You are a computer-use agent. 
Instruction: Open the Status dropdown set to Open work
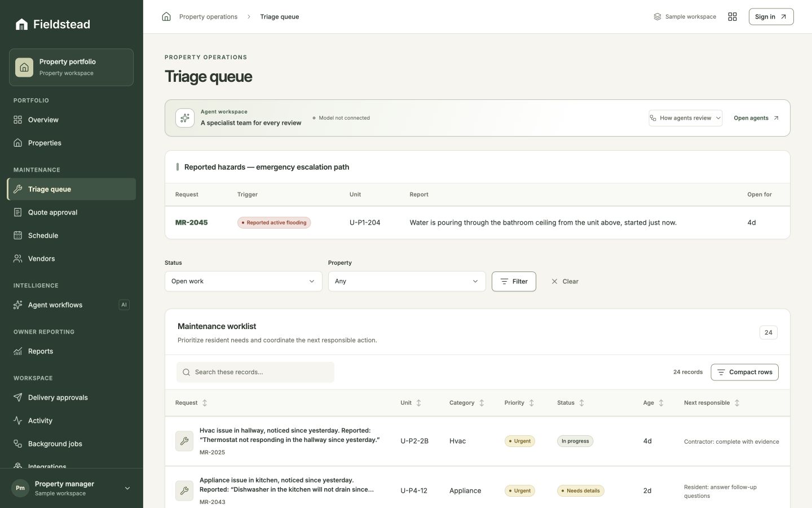244,282
